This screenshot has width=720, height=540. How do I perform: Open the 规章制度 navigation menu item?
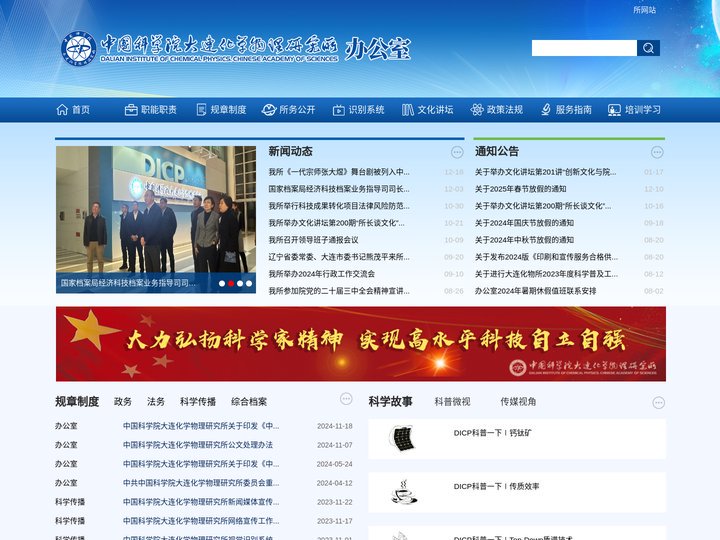pos(228,110)
